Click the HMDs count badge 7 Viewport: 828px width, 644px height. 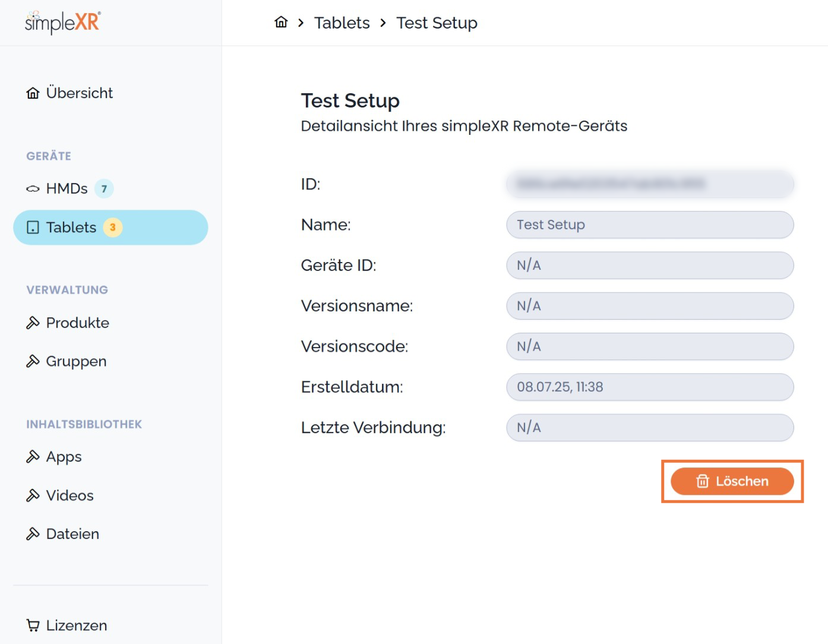pos(104,189)
